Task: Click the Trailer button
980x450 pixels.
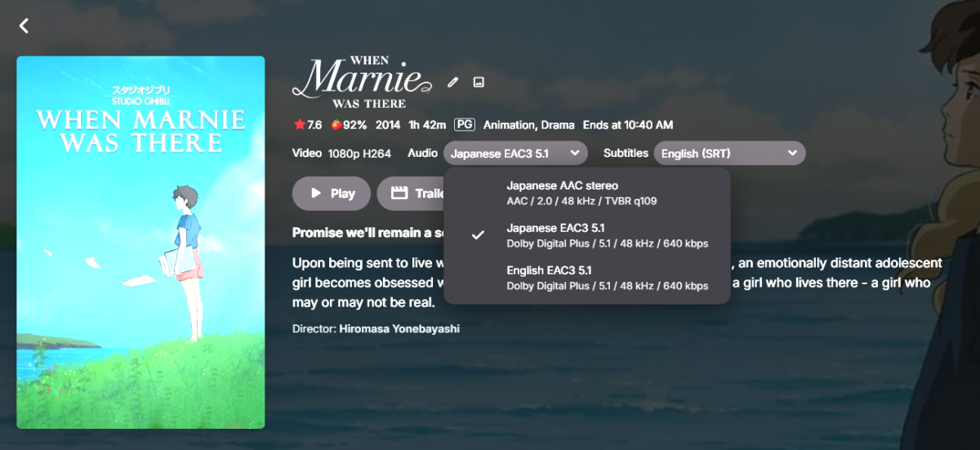Action: [411, 194]
